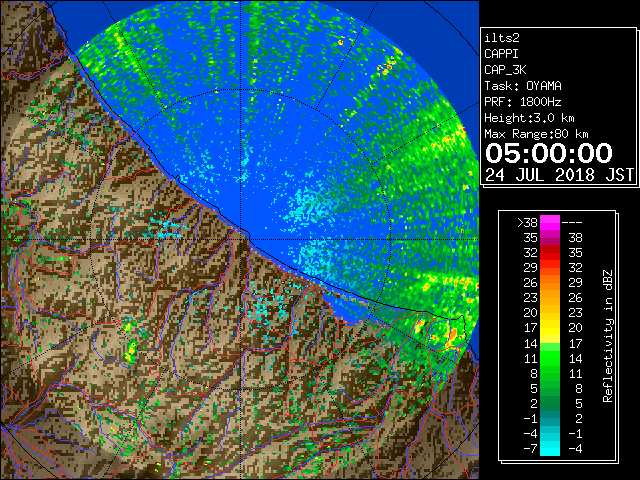
Task: Click the 'CAP_3K' label
Action: (x=505, y=70)
